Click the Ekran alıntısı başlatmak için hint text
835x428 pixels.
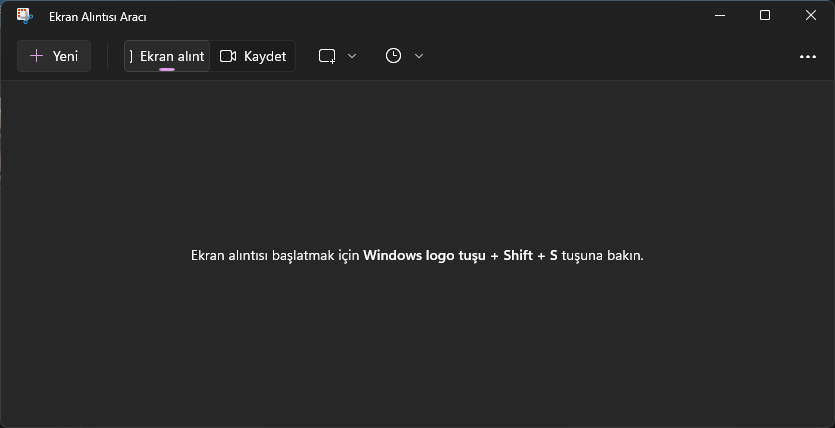pyautogui.click(x=275, y=255)
